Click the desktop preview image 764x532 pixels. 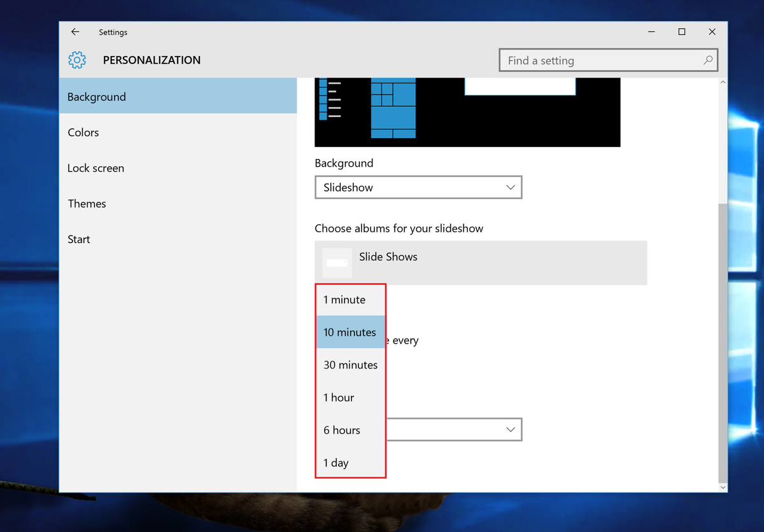click(467, 112)
